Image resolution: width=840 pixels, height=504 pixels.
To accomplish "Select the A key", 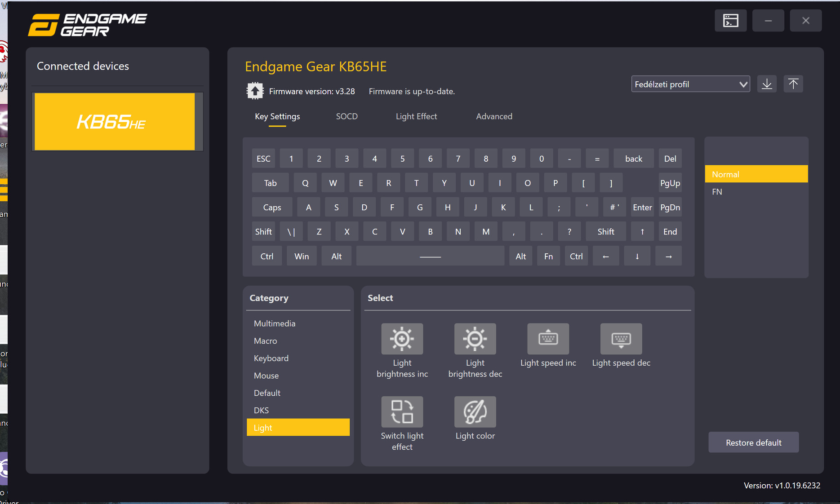I will pyautogui.click(x=308, y=208).
